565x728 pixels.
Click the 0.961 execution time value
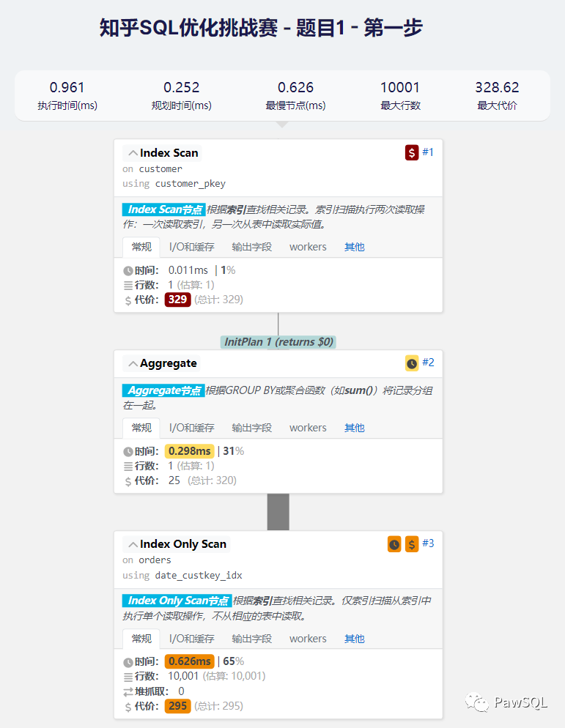[x=67, y=87]
